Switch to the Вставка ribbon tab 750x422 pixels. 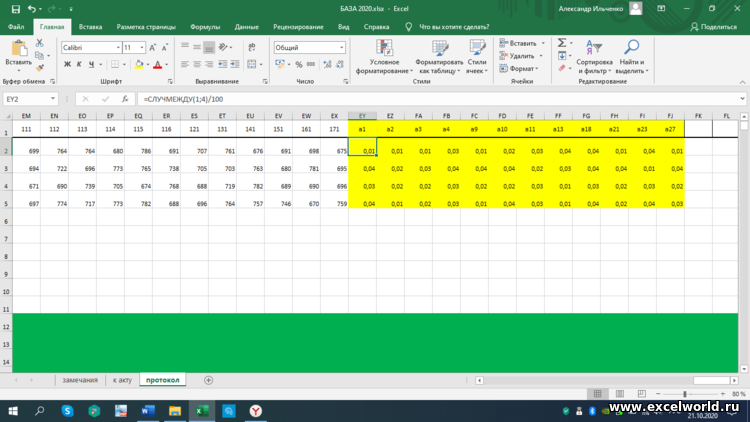[x=90, y=27]
